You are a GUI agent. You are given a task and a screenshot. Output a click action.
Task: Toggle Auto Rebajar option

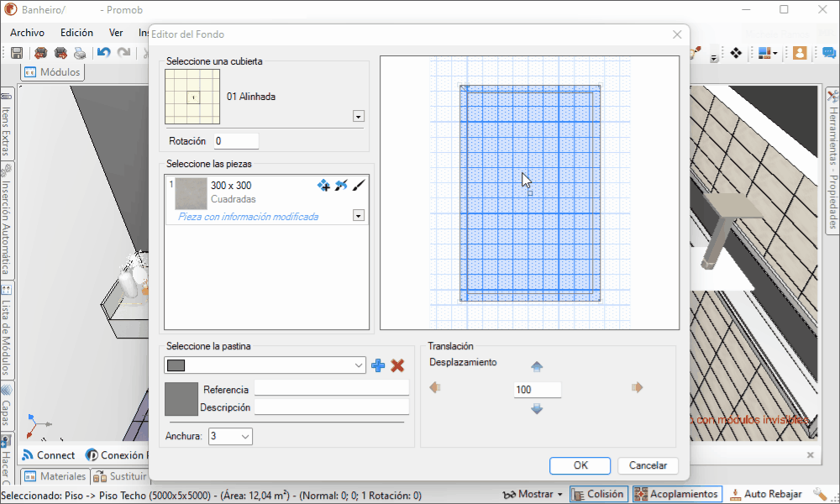pyautogui.click(x=767, y=495)
